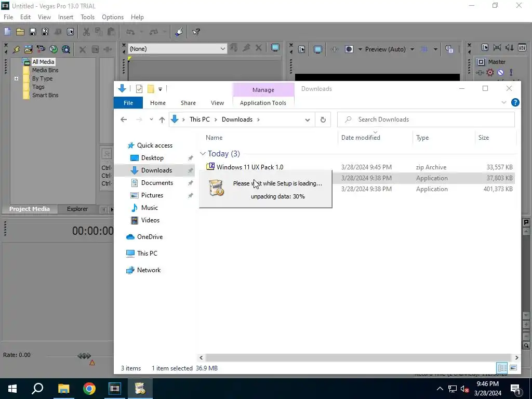532x399 pixels.
Task: Open the Share ribbon tab
Action: [188, 103]
